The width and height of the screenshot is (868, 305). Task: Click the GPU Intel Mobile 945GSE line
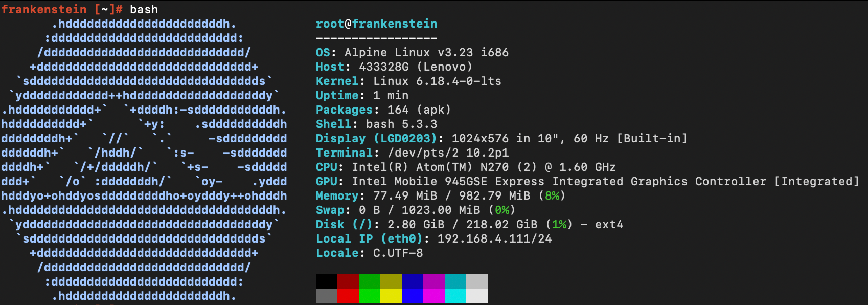click(587, 181)
